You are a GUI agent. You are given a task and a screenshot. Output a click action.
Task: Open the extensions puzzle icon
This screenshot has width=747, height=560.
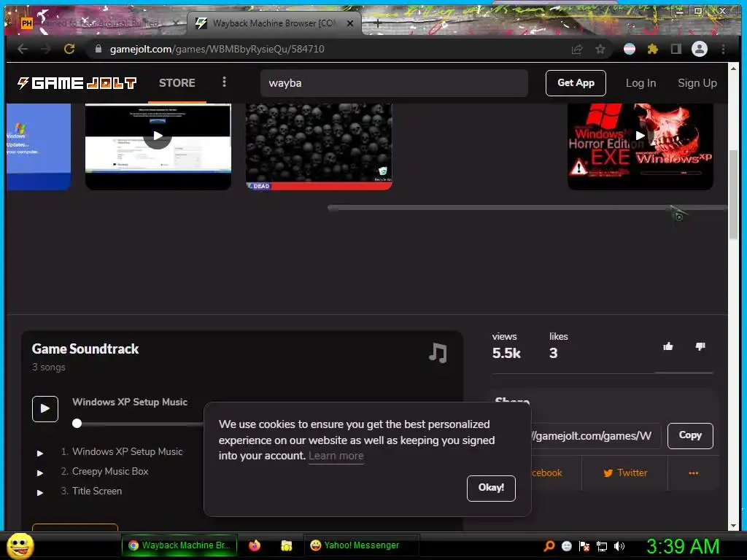tap(653, 49)
